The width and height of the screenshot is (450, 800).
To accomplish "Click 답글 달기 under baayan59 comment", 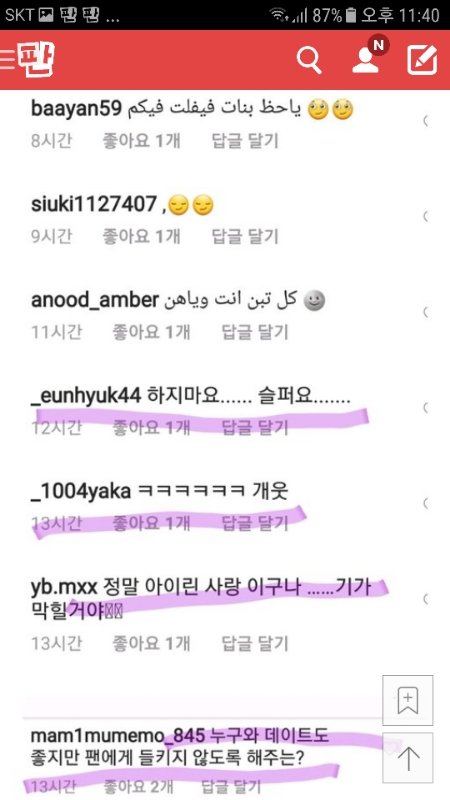I will click(245, 141).
